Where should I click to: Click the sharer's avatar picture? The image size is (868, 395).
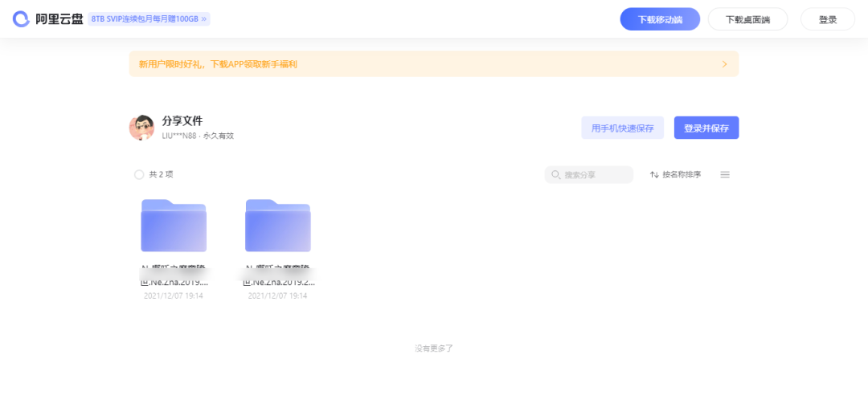[141, 128]
